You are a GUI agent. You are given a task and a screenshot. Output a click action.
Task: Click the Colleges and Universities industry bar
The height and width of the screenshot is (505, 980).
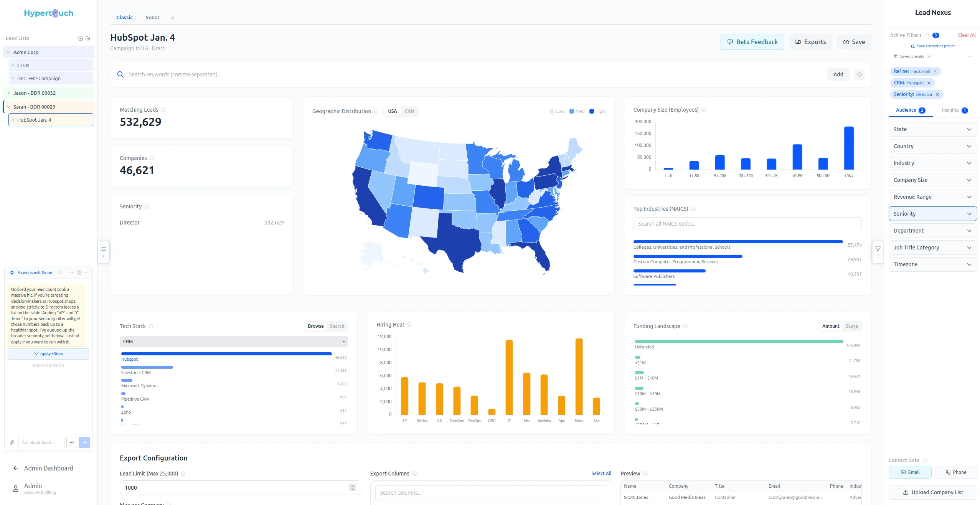[x=738, y=242]
